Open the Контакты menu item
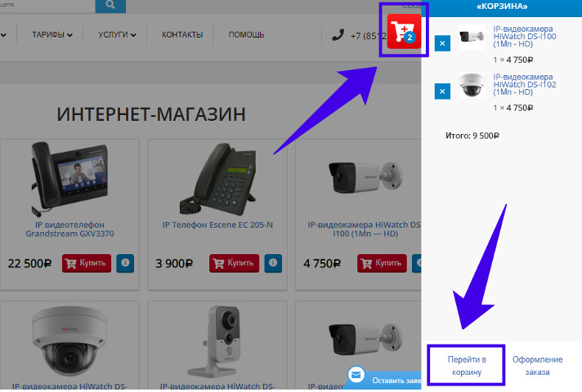This screenshot has width=582, height=392. tap(182, 35)
